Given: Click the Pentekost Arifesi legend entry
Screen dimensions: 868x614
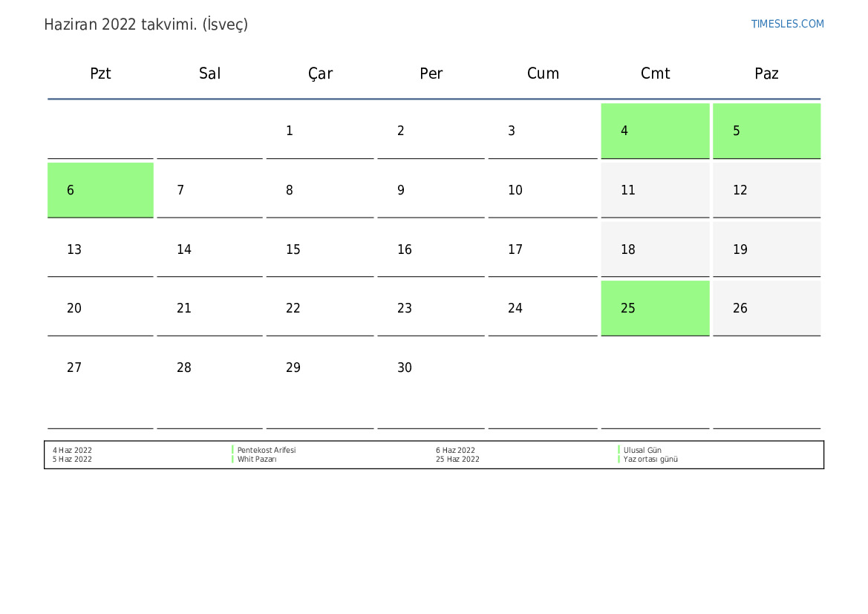Looking at the screenshot, I should 267,450.
